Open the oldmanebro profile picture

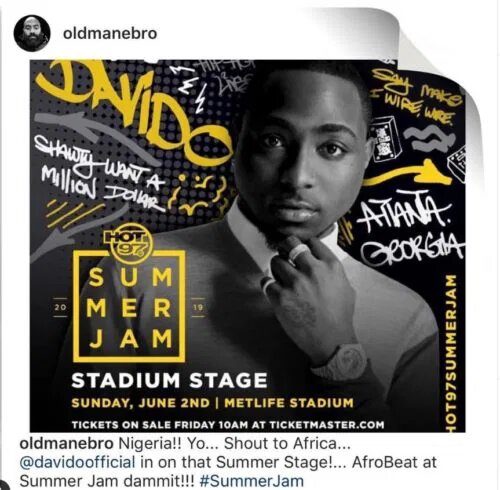pos(32,33)
